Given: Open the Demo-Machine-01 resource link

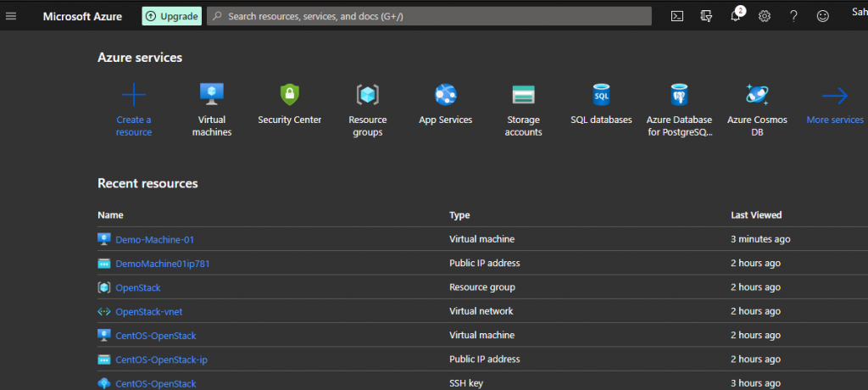Looking at the screenshot, I should pyautogui.click(x=154, y=240).
